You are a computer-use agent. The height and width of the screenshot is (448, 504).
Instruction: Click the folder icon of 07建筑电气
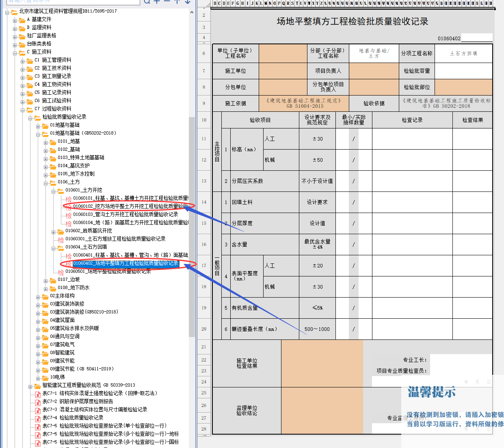(45, 345)
